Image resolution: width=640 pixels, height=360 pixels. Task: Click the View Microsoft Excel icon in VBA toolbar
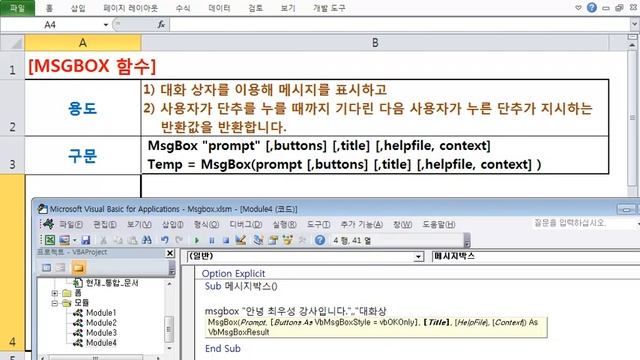click(x=50, y=240)
